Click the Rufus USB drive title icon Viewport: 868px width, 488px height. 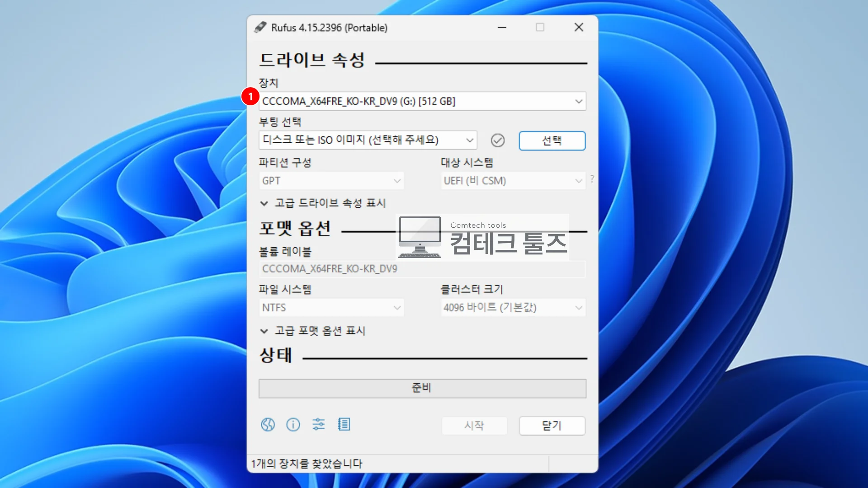pyautogui.click(x=260, y=27)
